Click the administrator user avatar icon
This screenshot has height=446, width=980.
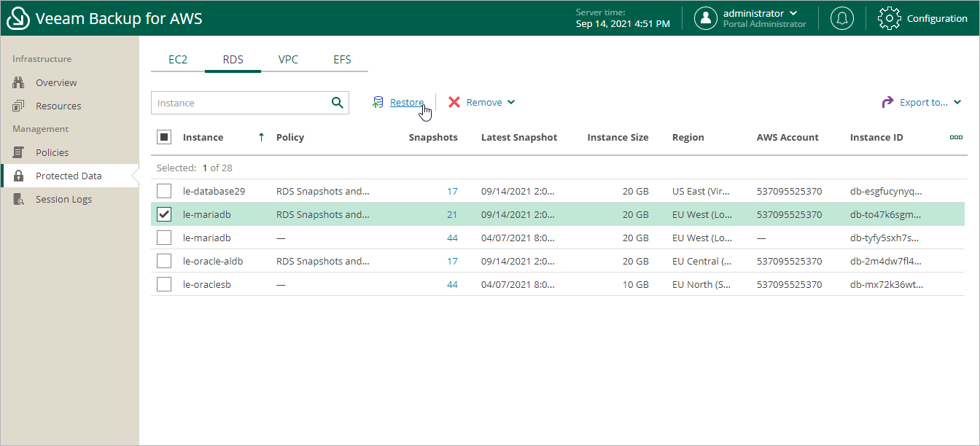pos(705,18)
